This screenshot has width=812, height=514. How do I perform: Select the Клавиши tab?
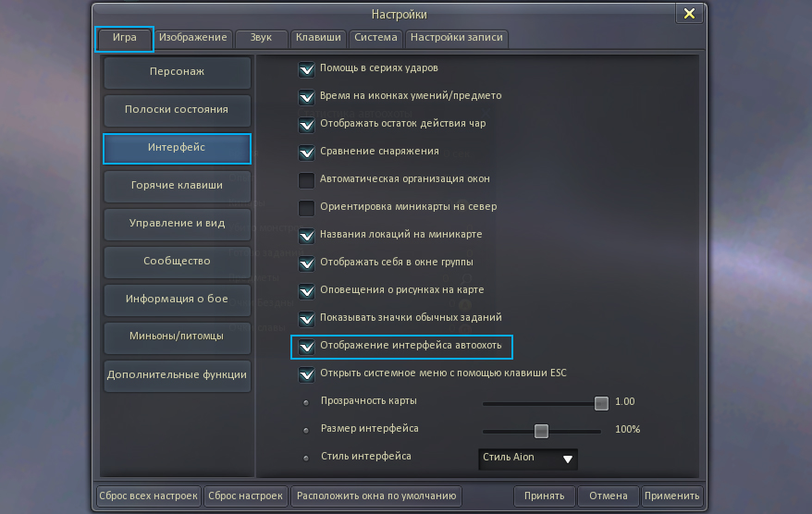[x=318, y=38]
